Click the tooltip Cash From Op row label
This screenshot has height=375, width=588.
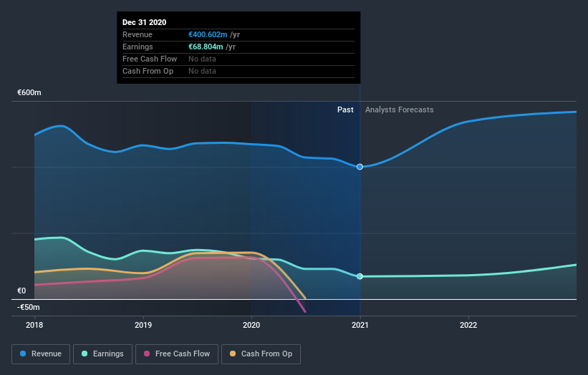[x=148, y=71]
